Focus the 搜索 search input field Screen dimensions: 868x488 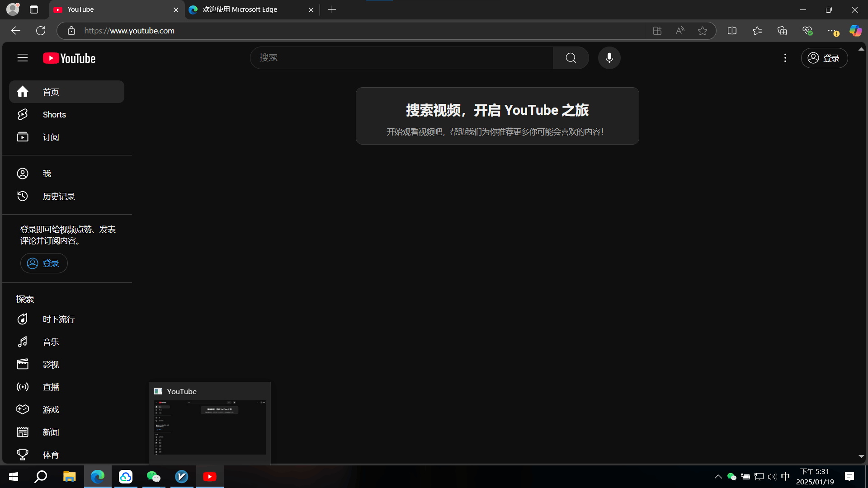(x=401, y=58)
